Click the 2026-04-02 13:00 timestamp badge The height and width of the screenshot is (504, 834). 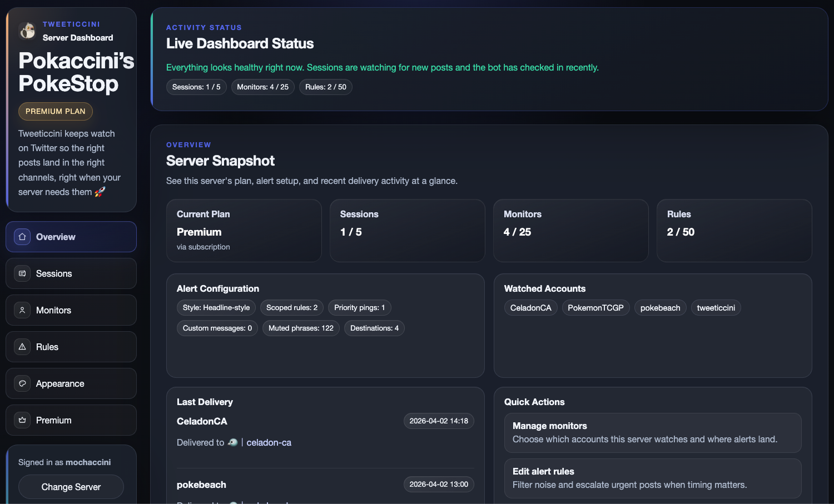439,484
